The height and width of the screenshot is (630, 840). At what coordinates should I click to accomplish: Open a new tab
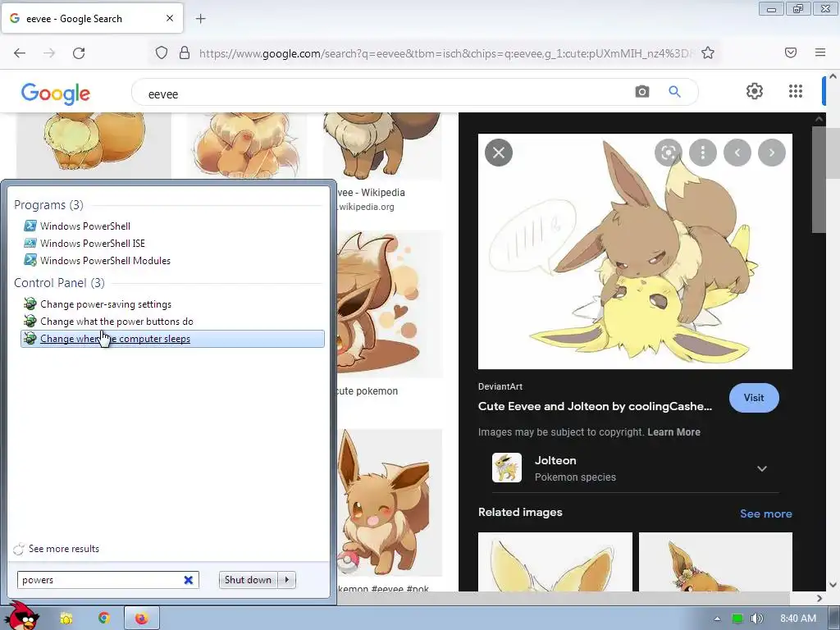pyautogui.click(x=200, y=19)
